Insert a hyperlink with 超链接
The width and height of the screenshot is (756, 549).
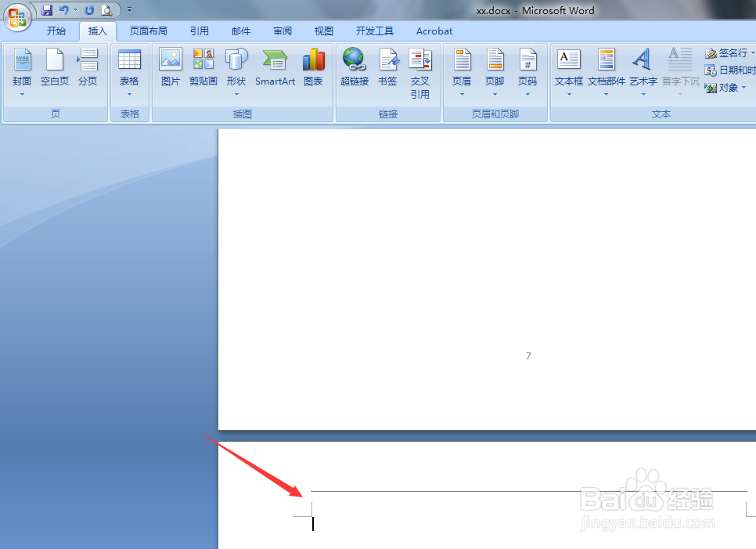[x=355, y=67]
